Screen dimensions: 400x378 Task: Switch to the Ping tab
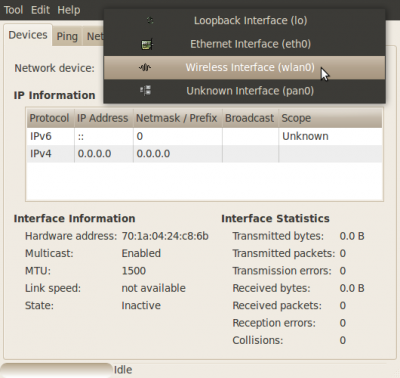tap(67, 36)
